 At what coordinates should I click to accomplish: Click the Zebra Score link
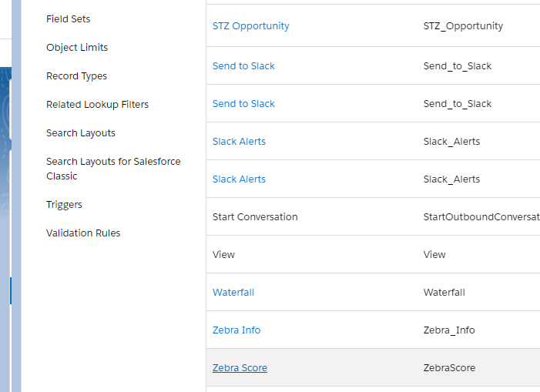pos(240,368)
